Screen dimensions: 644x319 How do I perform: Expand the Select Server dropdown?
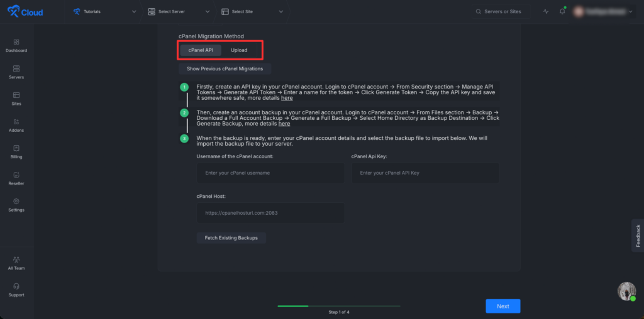tap(179, 11)
